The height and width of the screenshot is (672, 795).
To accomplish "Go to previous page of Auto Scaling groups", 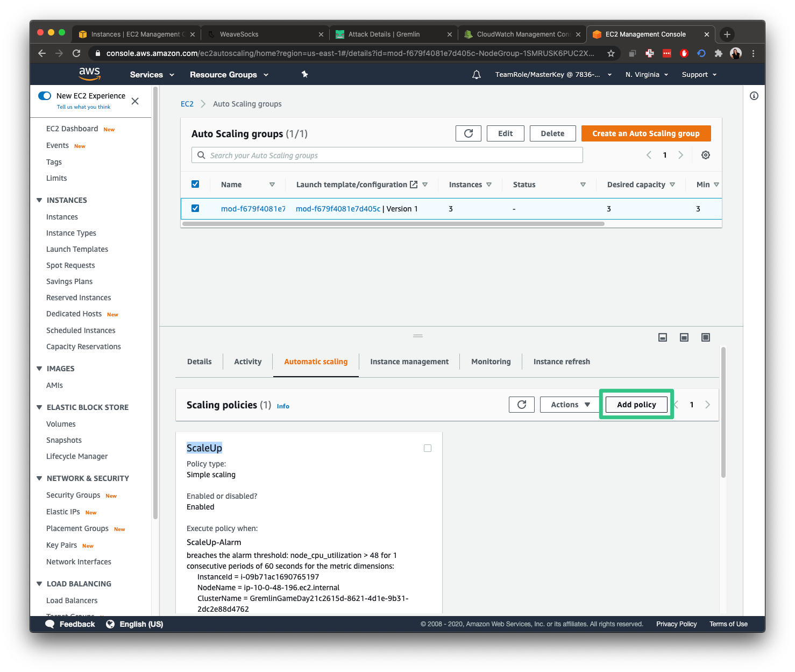I will (x=649, y=155).
